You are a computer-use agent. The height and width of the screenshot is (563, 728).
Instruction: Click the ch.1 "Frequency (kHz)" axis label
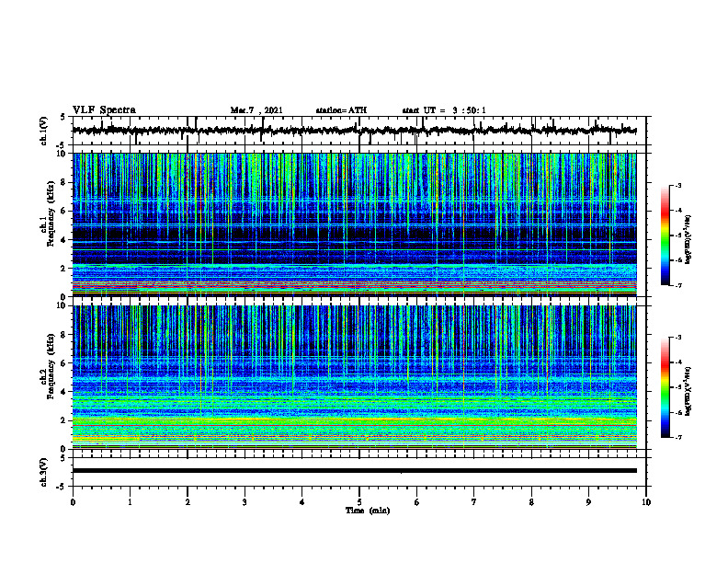[51, 214]
